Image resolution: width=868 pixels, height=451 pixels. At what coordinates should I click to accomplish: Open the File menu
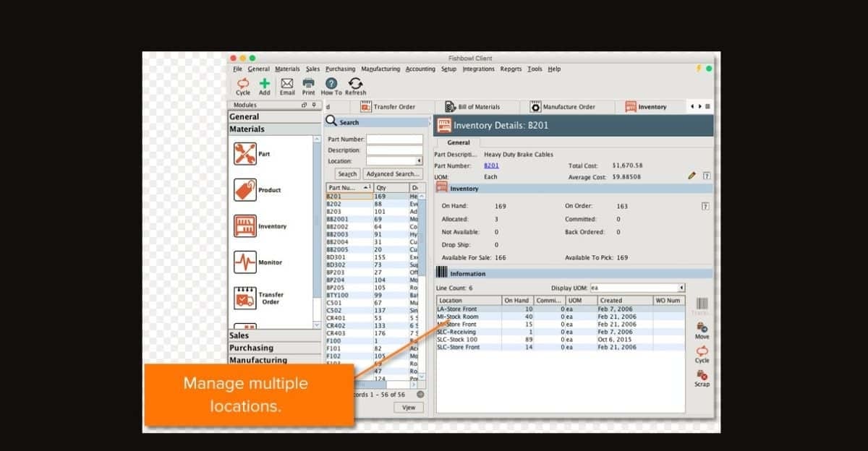coord(237,69)
